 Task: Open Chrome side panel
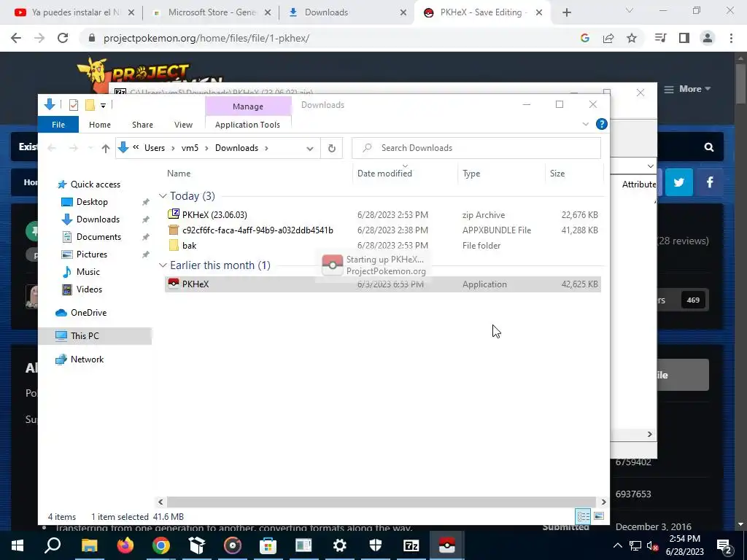(684, 38)
